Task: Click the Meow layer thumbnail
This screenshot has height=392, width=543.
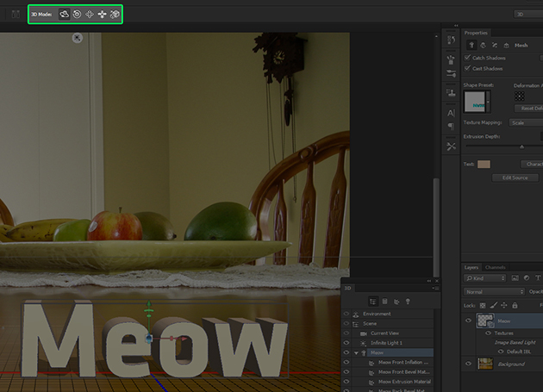Action: coord(485,320)
